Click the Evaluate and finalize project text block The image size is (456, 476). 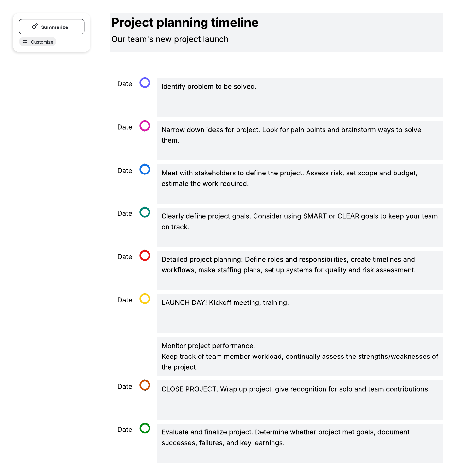click(x=300, y=442)
